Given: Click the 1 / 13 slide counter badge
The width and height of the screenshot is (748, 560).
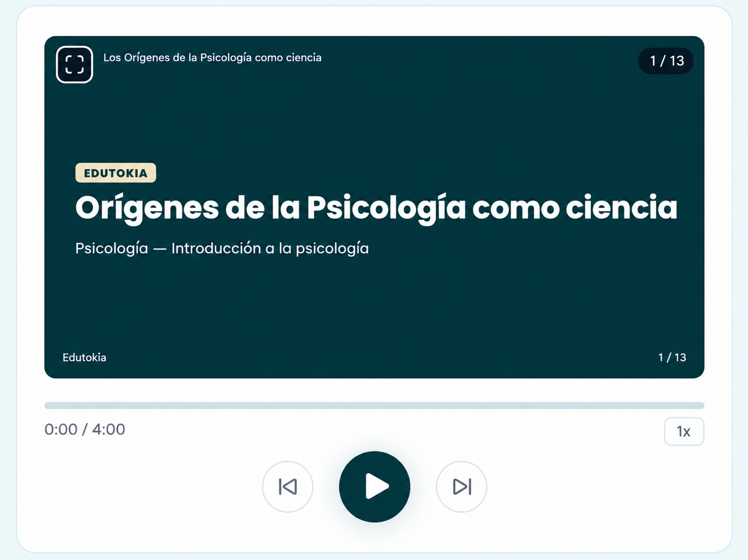Looking at the screenshot, I should coord(666,61).
